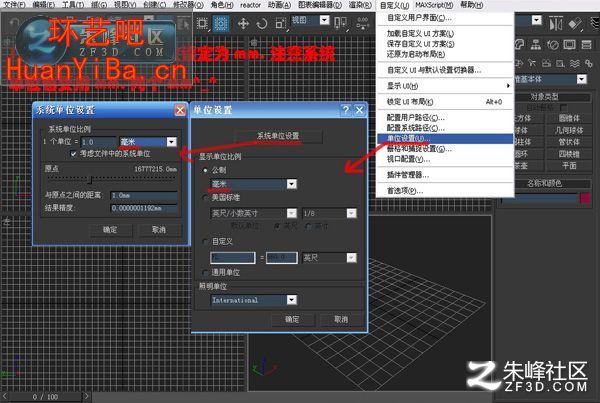Image resolution: width=600 pixels, height=403 pixels.
Task: Click the origin slider handle in 系统单位设置
Action: point(90,179)
